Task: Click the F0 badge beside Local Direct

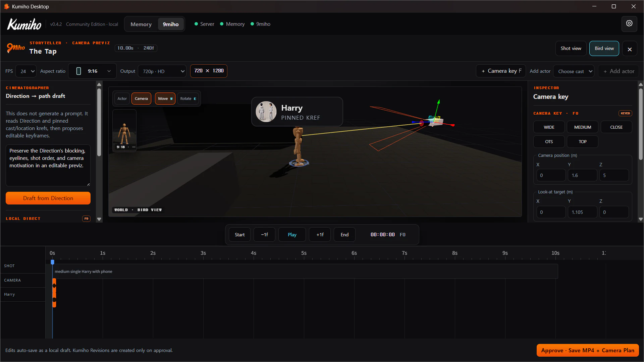Action: click(86, 219)
